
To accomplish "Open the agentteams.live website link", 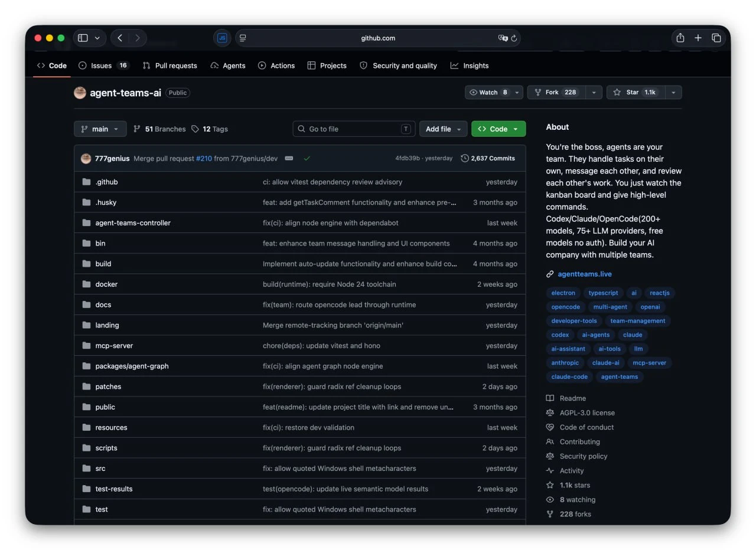I will (x=585, y=274).
